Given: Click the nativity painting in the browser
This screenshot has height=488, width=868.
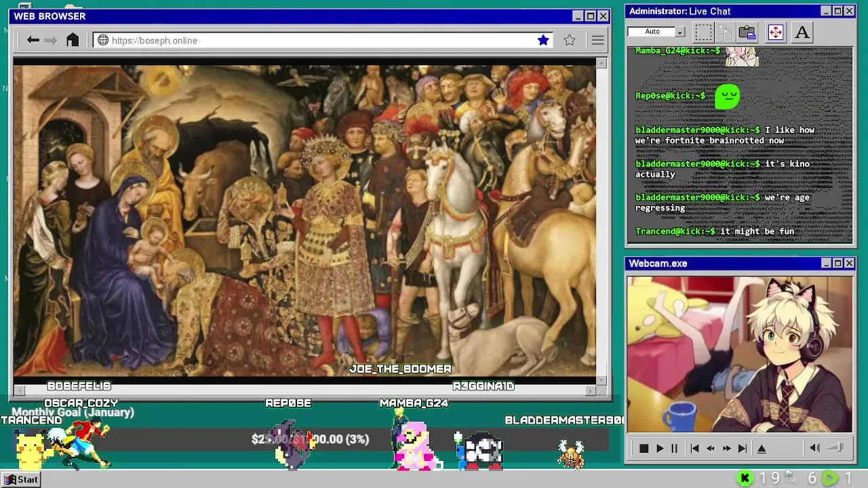Looking at the screenshot, I should tap(304, 220).
